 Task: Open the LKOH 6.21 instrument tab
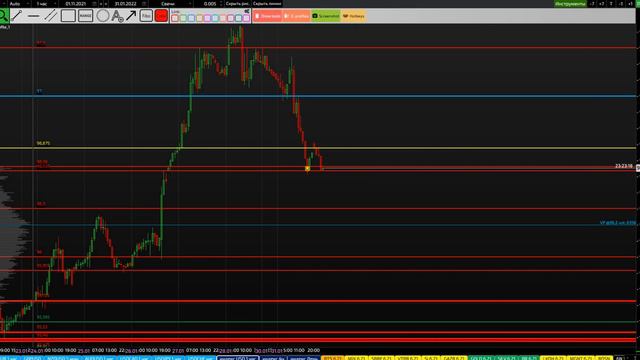pos(553,358)
